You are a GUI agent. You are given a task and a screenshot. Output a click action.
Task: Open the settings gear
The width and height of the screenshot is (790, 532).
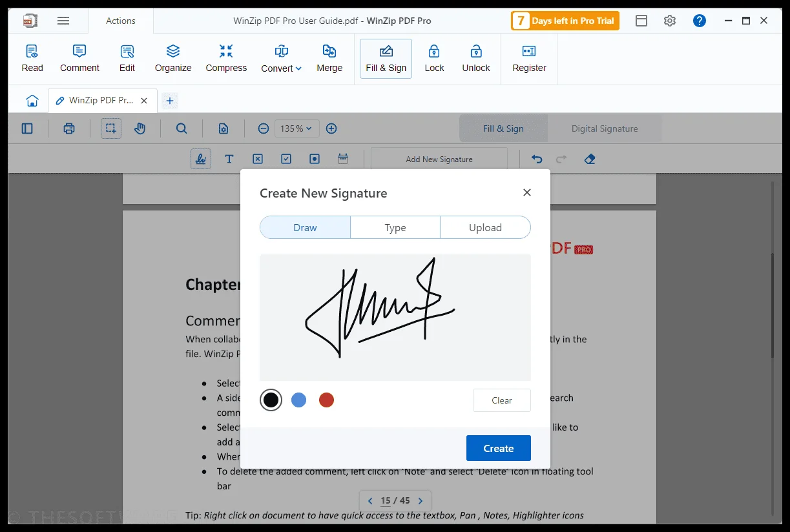670,21
